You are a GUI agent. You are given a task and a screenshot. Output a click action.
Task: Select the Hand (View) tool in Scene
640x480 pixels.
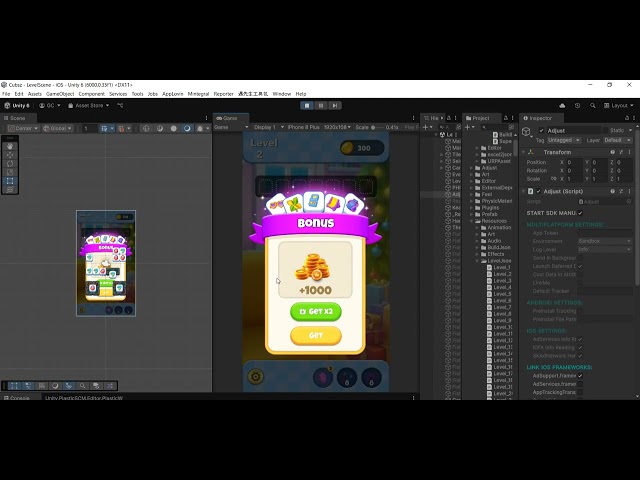tap(10, 146)
